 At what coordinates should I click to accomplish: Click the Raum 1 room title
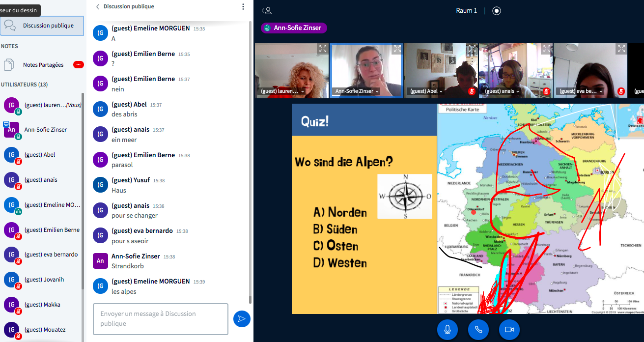tap(466, 11)
